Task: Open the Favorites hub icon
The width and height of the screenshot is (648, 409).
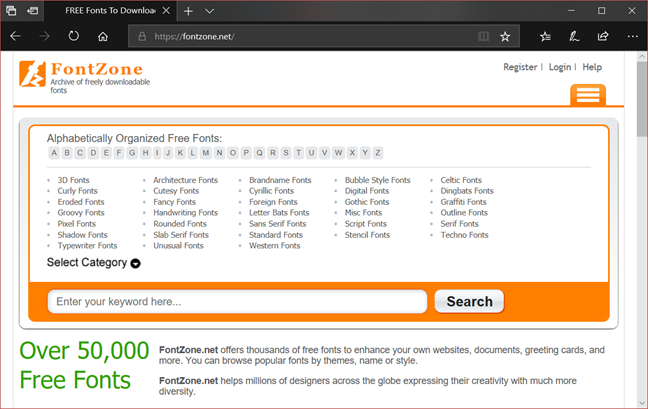Action: [x=545, y=36]
